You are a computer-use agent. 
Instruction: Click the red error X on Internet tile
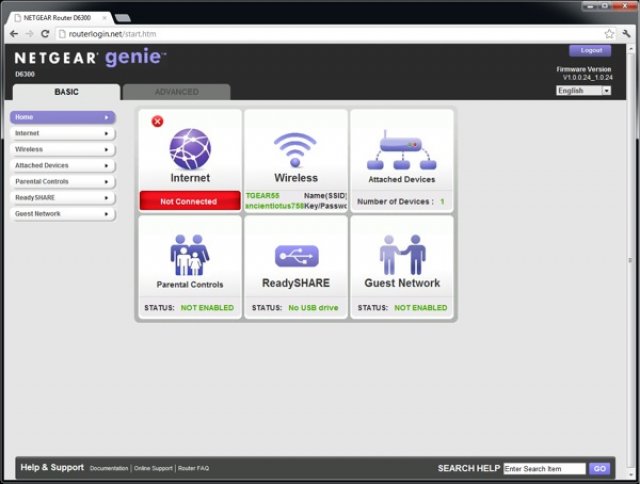coord(157,121)
